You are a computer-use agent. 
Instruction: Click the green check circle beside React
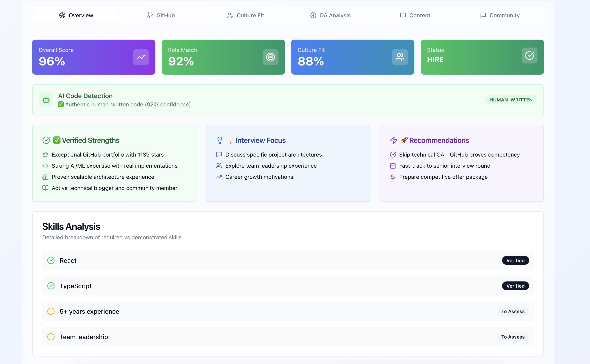pos(51,261)
